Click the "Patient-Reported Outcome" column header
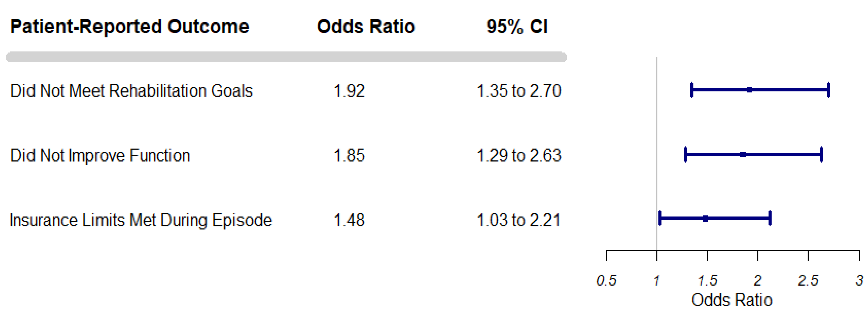This screenshot has width=868, height=313. coord(130,26)
